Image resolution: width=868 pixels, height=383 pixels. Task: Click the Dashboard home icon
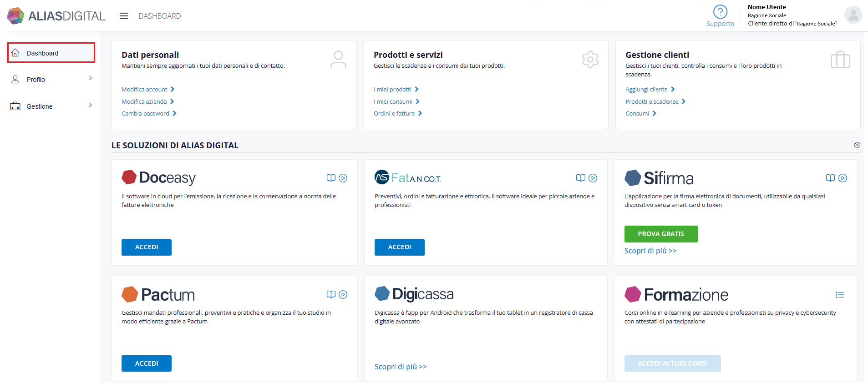click(15, 53)
